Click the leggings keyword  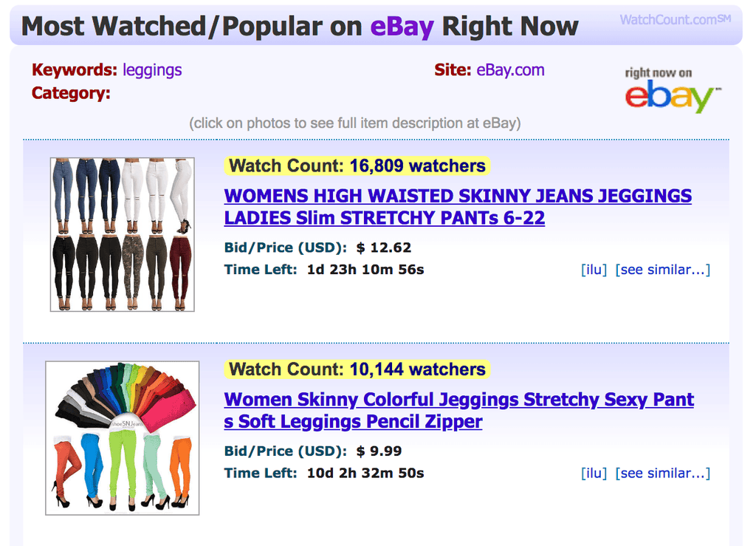[152, 70]
